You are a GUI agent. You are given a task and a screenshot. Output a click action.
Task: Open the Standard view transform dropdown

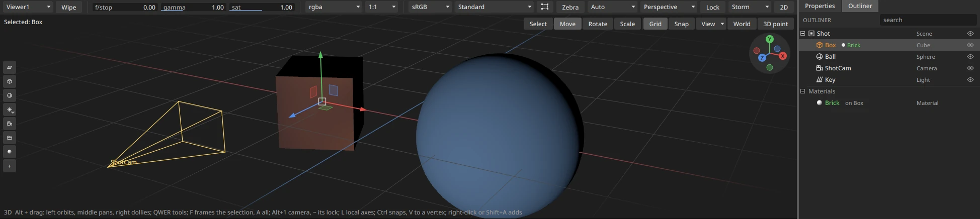click(x=495, y=7)
